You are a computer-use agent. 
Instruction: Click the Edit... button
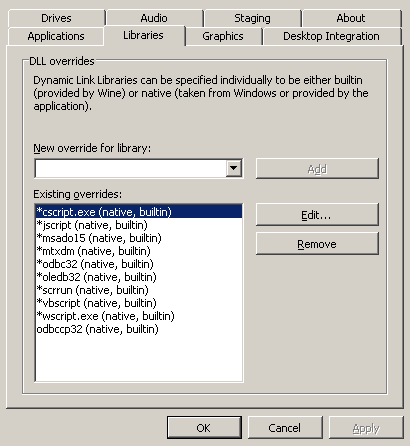[317, 215]
